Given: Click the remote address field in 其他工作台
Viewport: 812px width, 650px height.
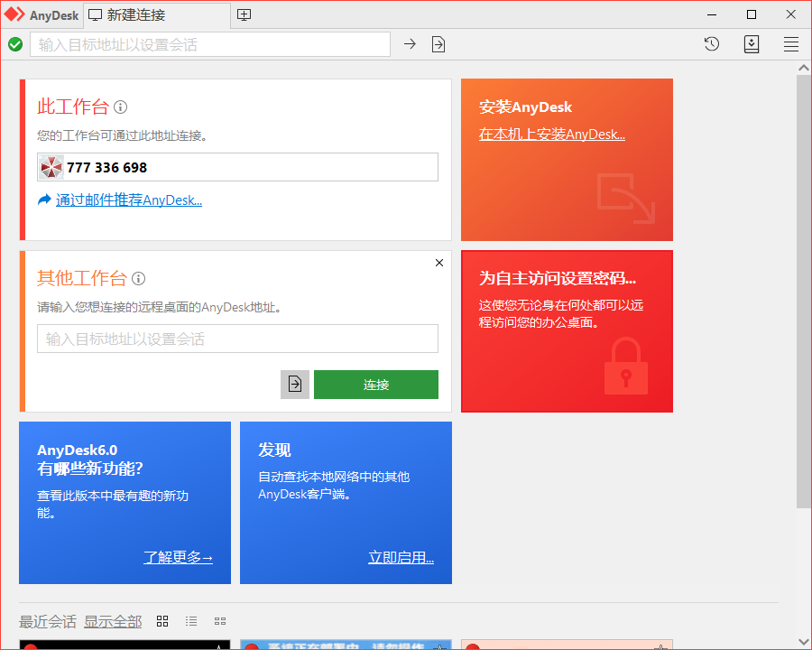Looking at the screenshot, I should pos(237,339).
